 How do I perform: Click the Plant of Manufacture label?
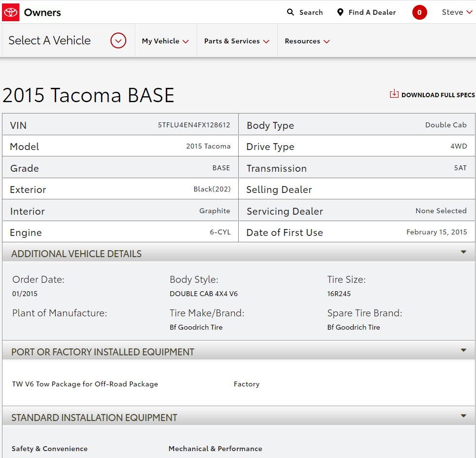coord(60,313)
